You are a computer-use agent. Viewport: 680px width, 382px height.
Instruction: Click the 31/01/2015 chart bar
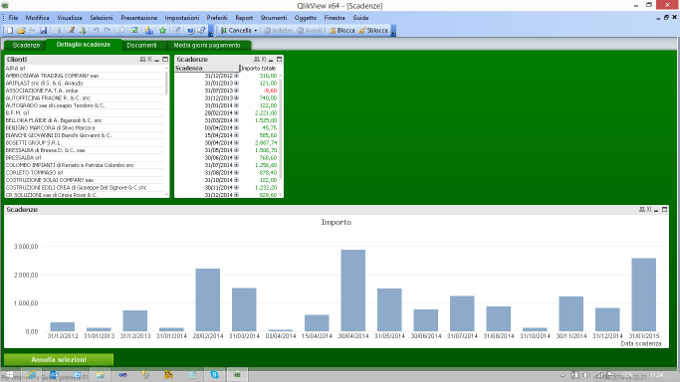tap(644, 295)
